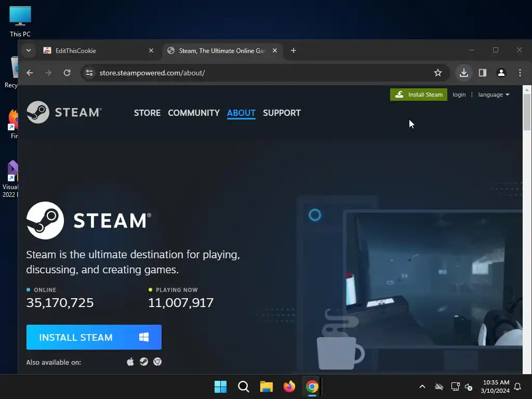Open a new tab with plus icon
This screenshot has width=532, height=399.
294,50
